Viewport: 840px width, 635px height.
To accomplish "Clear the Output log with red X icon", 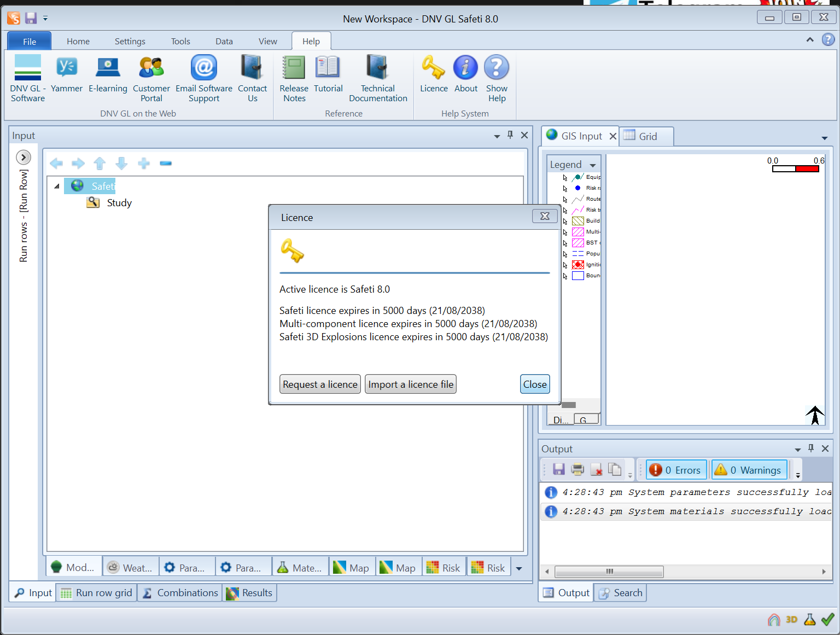I will pyautogui.click(x=596, y=469).
